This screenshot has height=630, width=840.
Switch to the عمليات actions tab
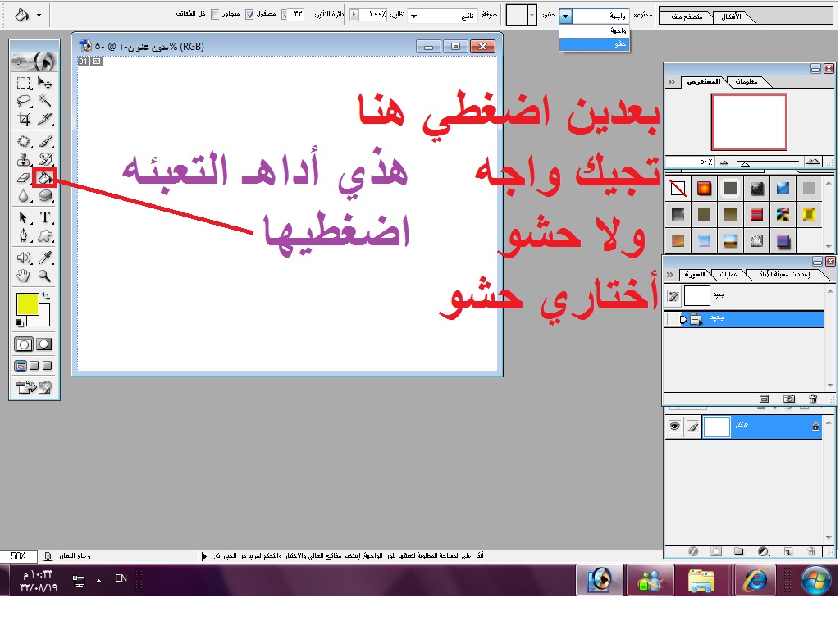[728, 274]
